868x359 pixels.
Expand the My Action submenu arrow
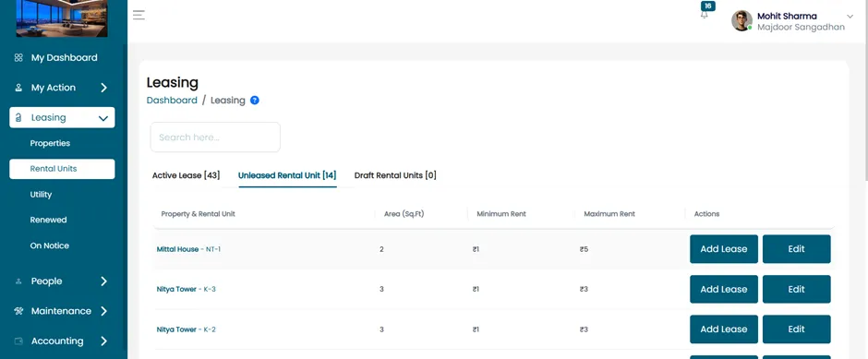103,88
